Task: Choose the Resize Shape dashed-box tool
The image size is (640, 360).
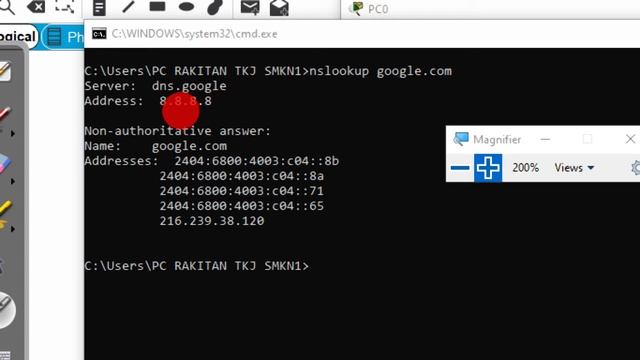Action: coord(64,7)
